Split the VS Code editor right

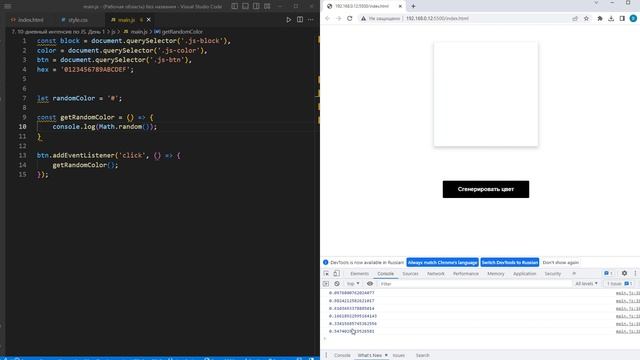[x=300, y=20]
